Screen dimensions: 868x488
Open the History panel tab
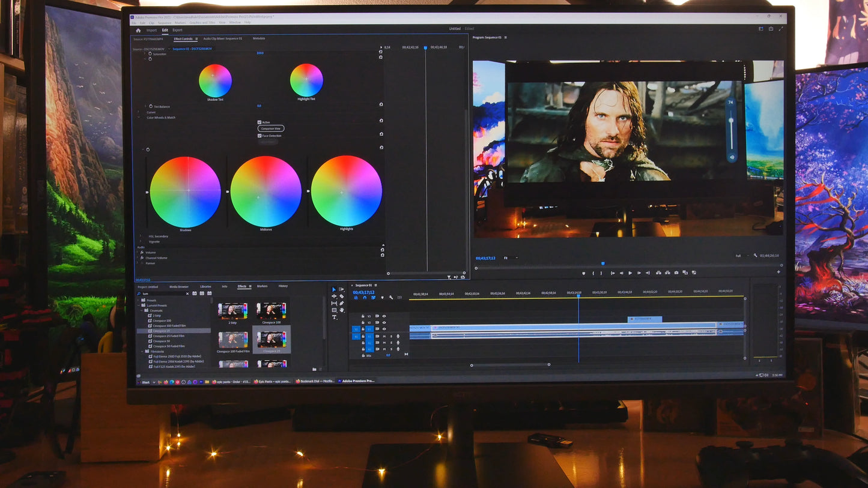click(283, 286)
